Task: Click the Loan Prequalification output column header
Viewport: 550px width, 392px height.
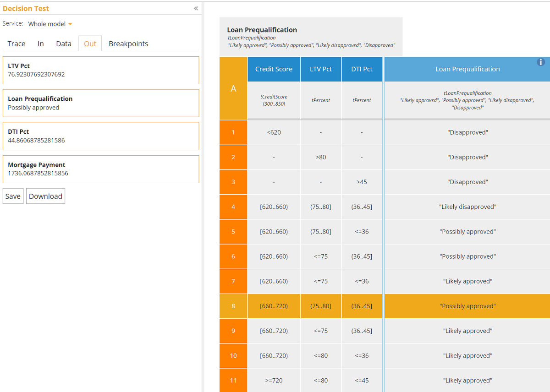Action: (467, 69)
